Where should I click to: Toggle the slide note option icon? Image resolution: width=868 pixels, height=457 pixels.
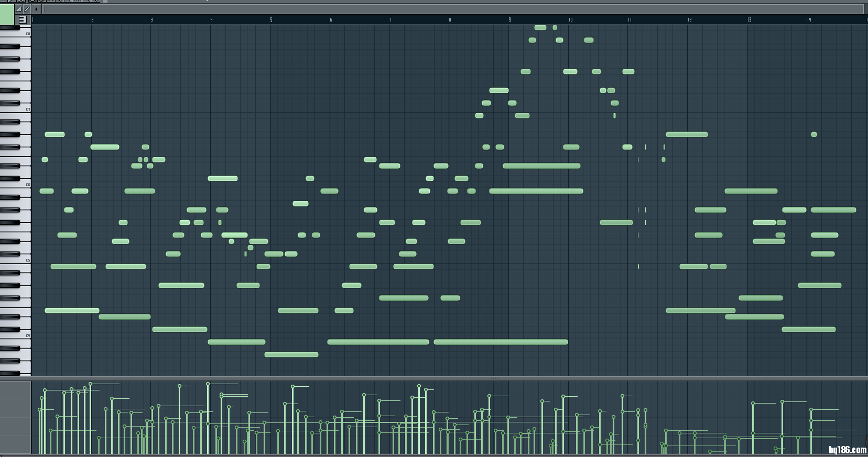pyautogui.click(x=19, y=9)
